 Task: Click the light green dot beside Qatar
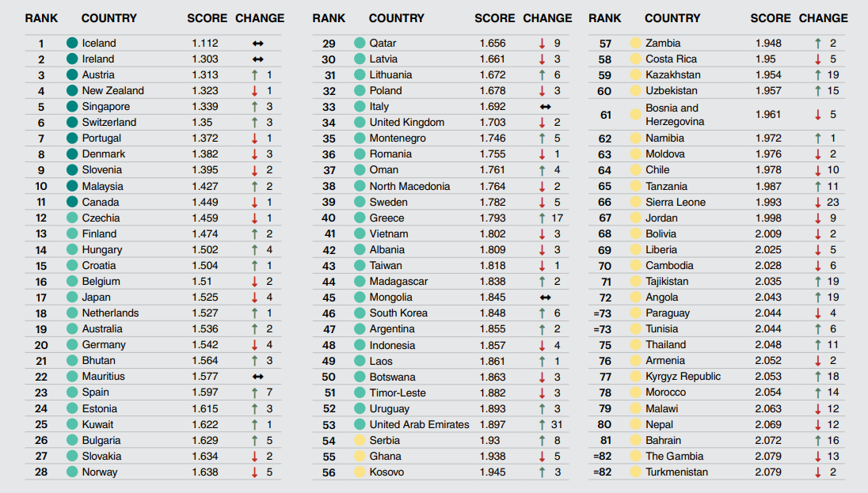360,43
